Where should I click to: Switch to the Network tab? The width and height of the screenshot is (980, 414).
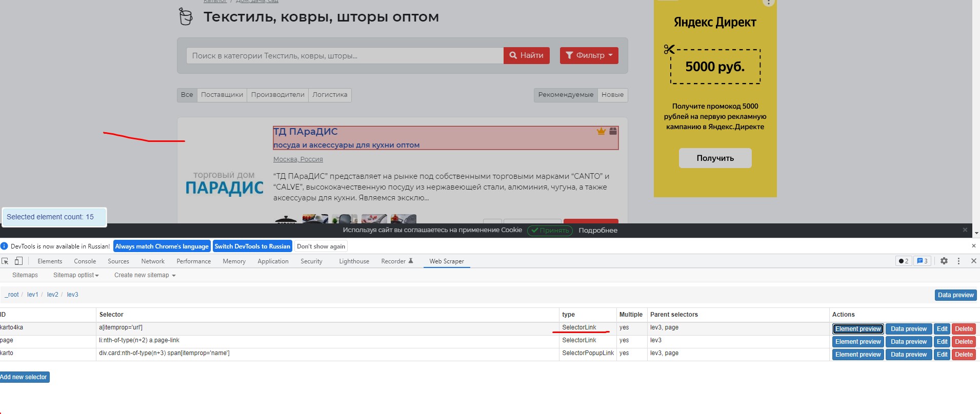click(153, 261)
